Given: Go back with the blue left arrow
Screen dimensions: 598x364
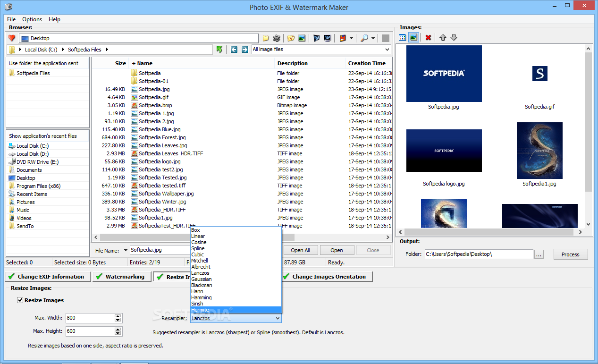Looking at the screenshot, I should [x=234, y=50].
